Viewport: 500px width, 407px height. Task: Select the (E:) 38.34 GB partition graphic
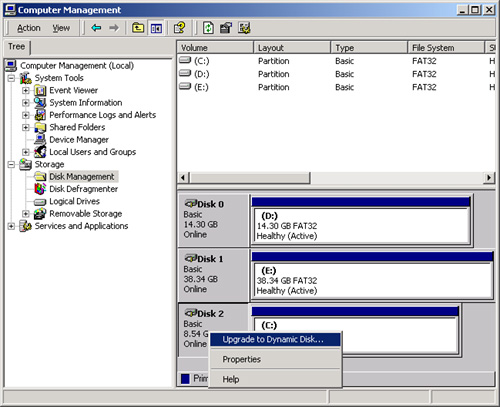[372, 275]
